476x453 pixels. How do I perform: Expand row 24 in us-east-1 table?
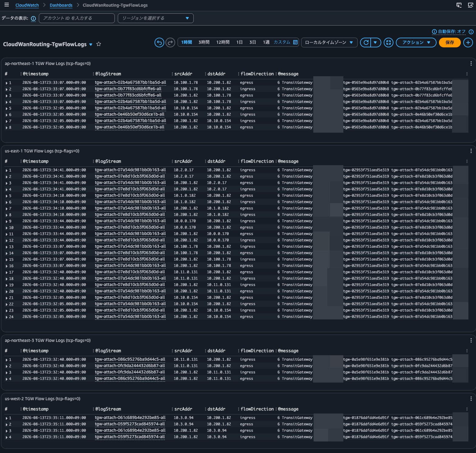tap(7, 317)
